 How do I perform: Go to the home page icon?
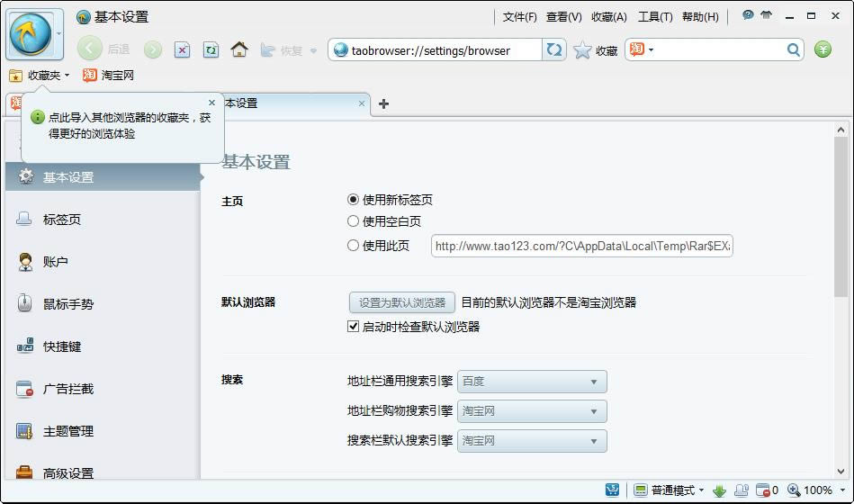tap(239, 49)
